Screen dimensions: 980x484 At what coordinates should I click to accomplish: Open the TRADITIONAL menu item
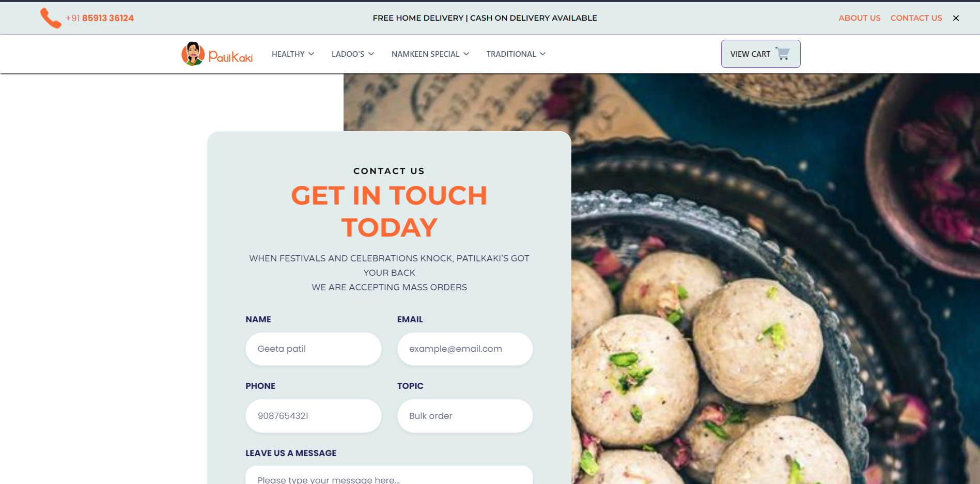click(x=511, y=54)
